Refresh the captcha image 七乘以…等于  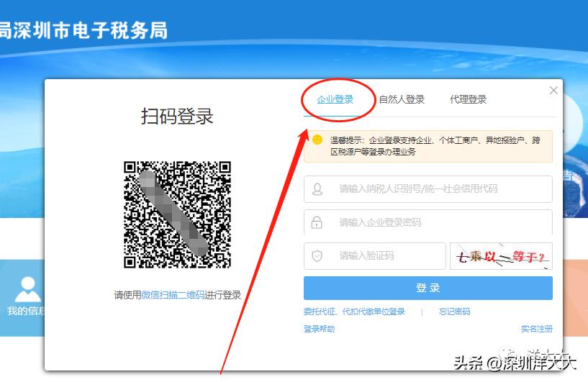(x=501, y=256)
